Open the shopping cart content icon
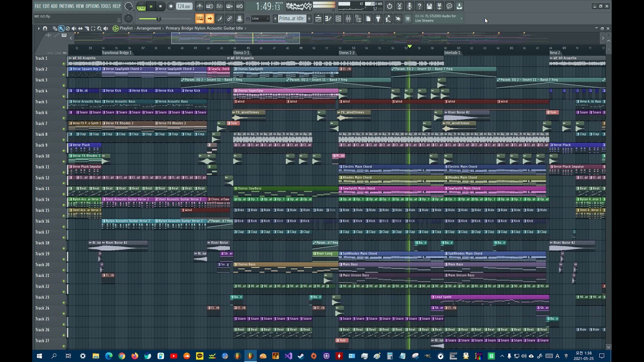This screenshot has height=362, width=644. 408,19
